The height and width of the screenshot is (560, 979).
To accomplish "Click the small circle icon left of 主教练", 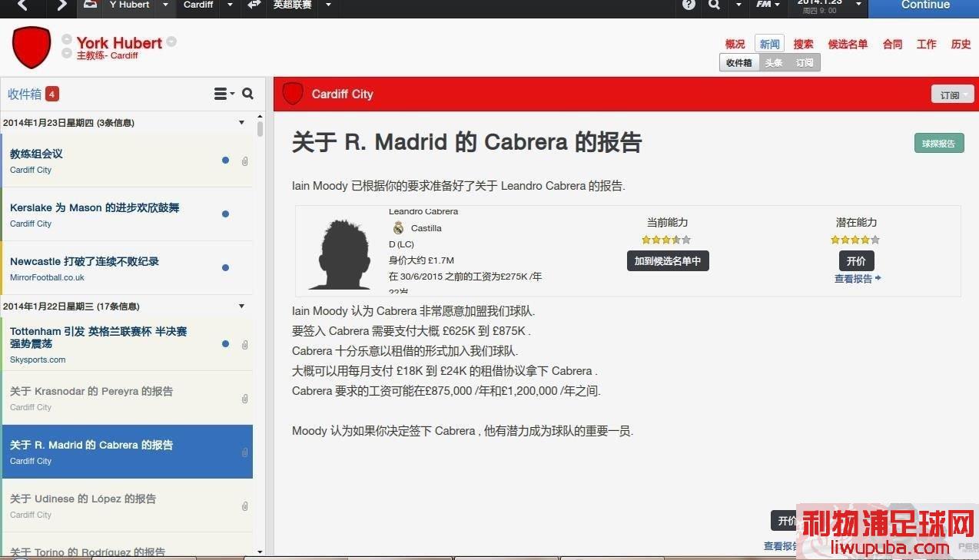I will [67, 54].
